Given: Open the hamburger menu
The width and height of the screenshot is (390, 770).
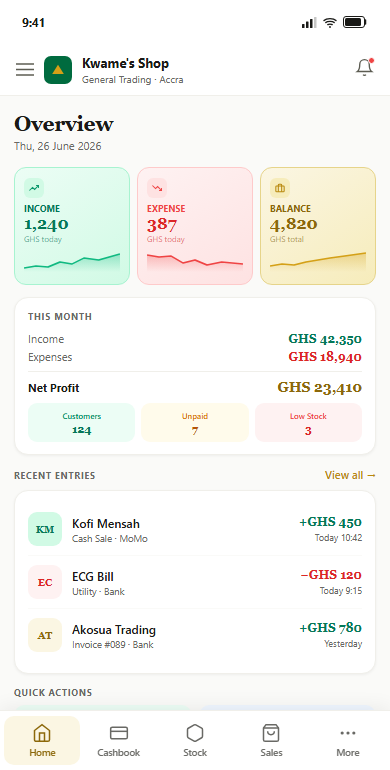Looking at the screenshot, I should tap(25, 70).
